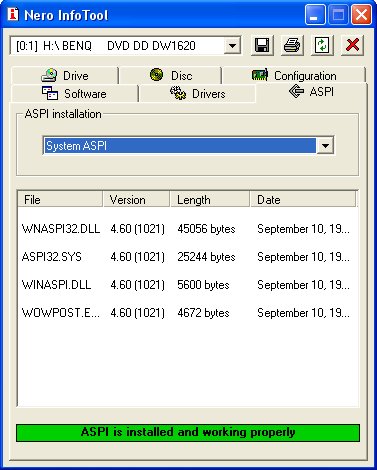Print report with the printer icon

pyautogui.click(x=292, y=45)
